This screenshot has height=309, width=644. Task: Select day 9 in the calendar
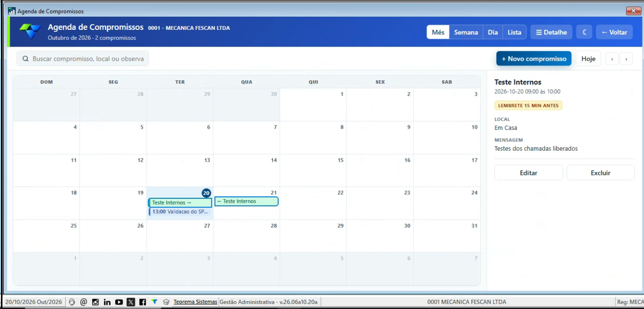[380, 138]
